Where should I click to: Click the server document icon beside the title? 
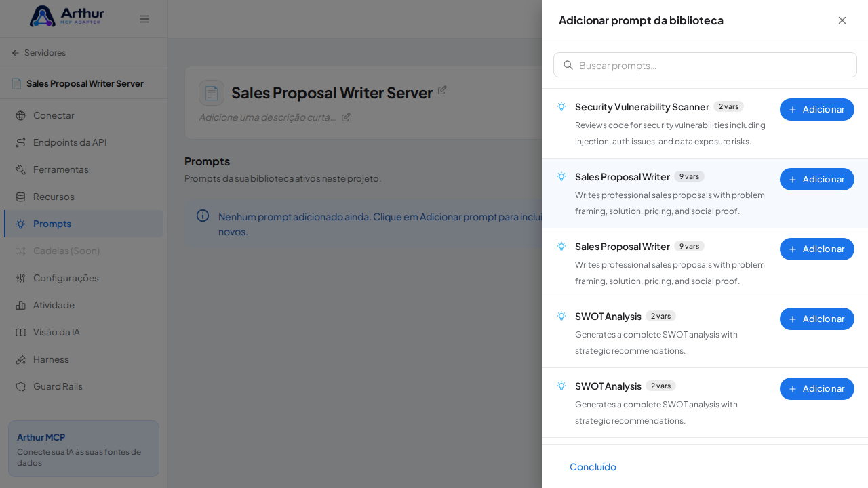click(x=212, y=93)
